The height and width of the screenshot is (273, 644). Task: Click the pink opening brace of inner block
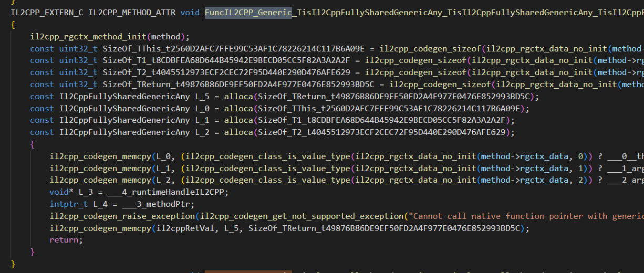(x=33, y=144)
